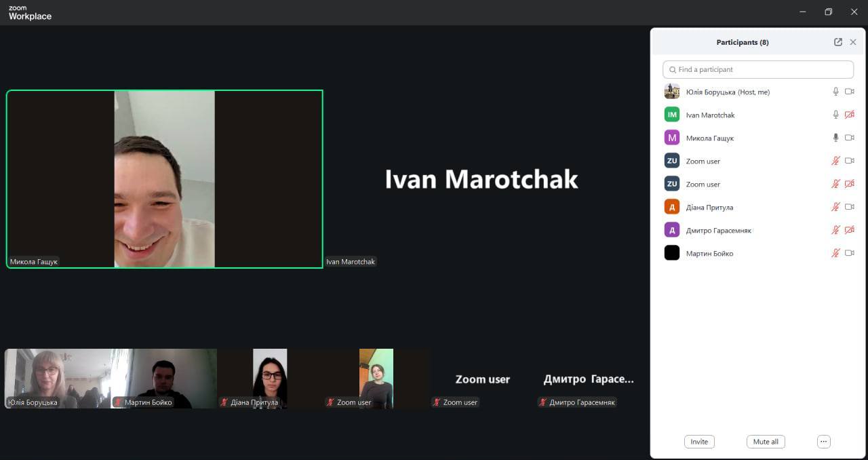The image size is (868, 460).
Task: Click Ivan Marotchak's disabled camera icon
Action: tap(850, 115)
